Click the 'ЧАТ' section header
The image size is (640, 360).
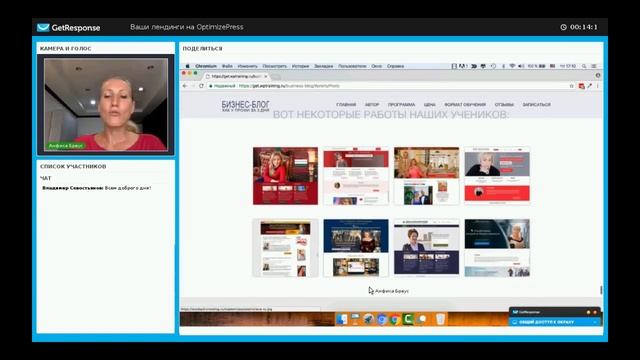(46, 178)
